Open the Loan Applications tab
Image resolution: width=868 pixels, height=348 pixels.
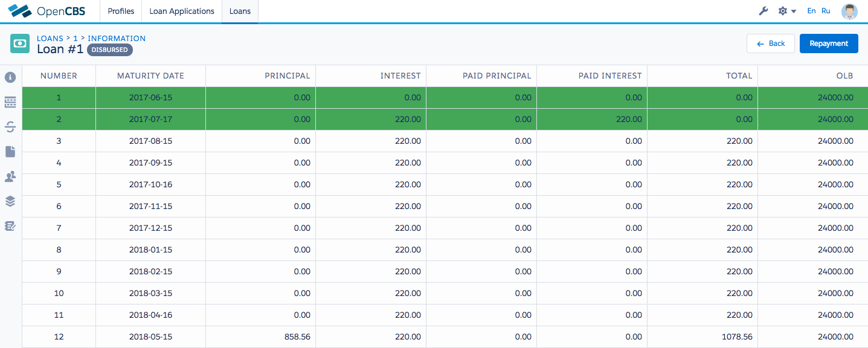(182, 11)
